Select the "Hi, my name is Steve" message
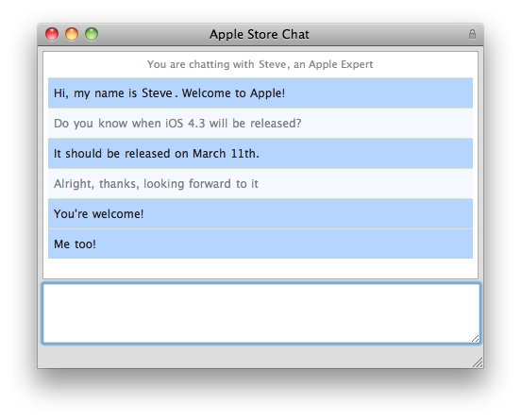The width and height of the screenshot is (521, 420). (260, 93)
